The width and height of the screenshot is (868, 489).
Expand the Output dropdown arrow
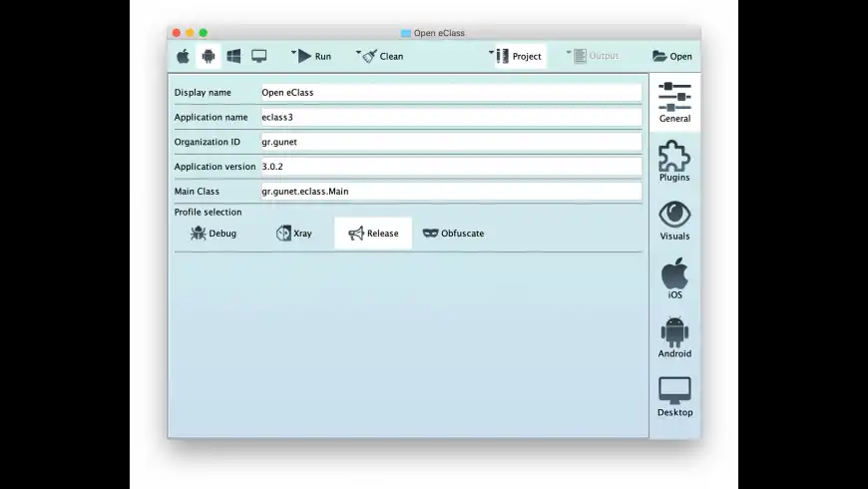point(569,52)
